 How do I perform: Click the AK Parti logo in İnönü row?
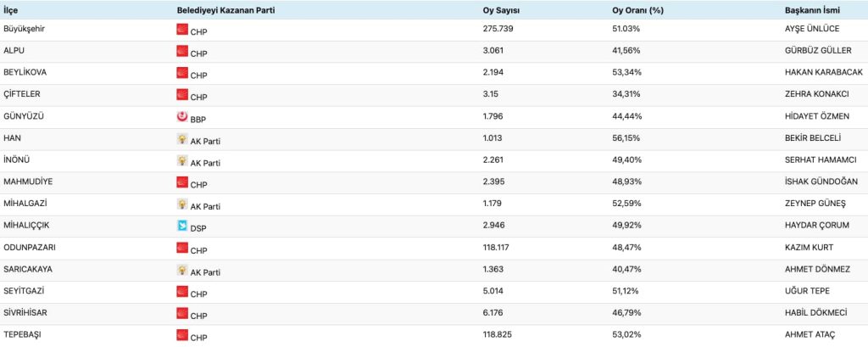(x=181, y=160)
